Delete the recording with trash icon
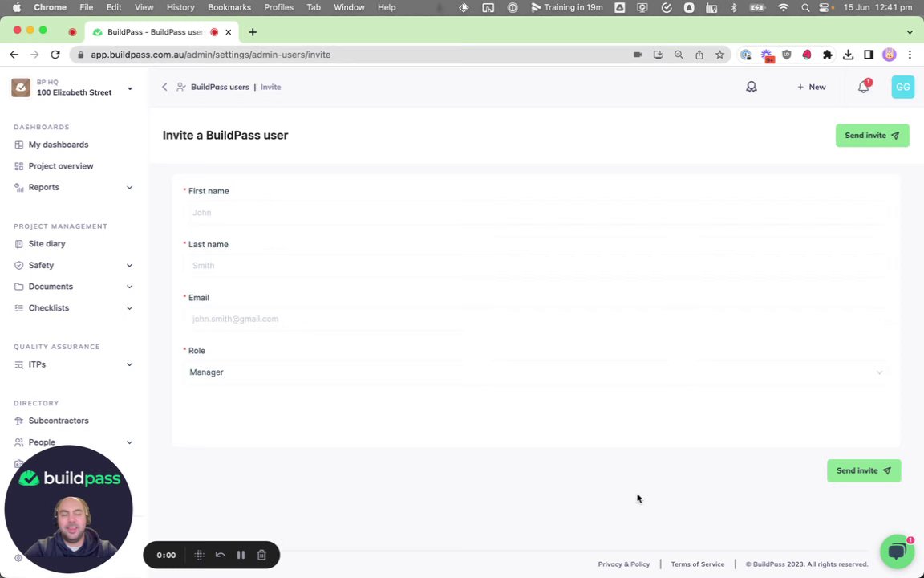924x578 pixels. (261, 555)
